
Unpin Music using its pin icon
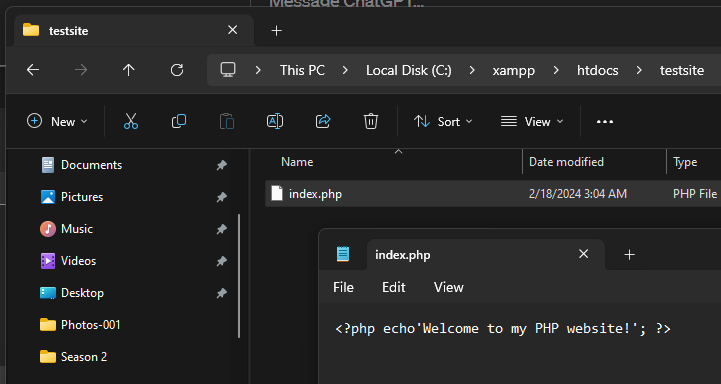click(222, 229)
